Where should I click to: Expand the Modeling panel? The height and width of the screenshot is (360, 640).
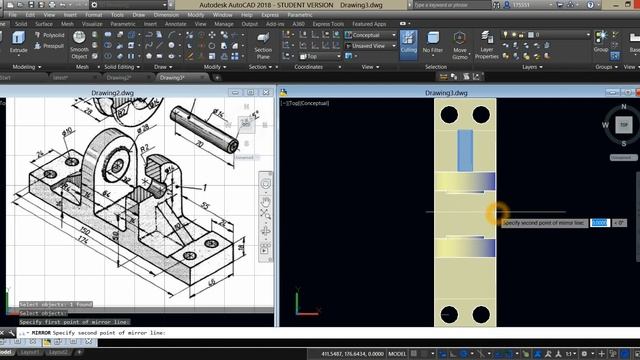tap(27, 67)
